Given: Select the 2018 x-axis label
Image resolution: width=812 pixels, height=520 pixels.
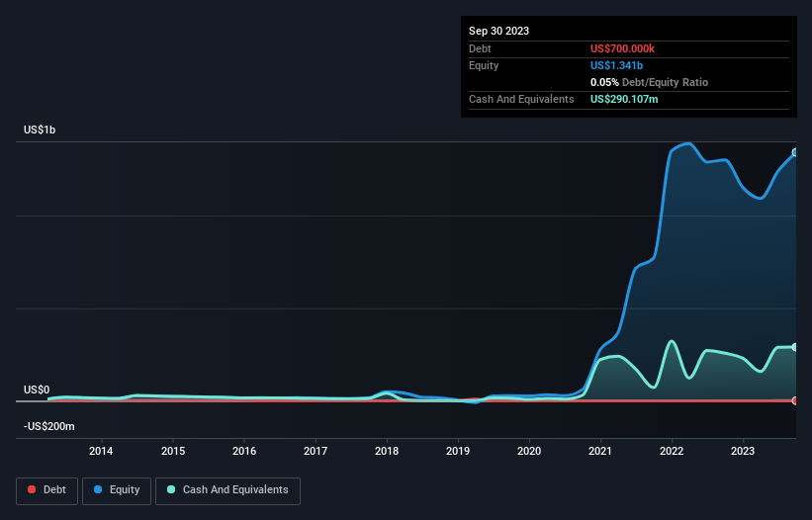Looking at the screenshot, I should (387, 451).
